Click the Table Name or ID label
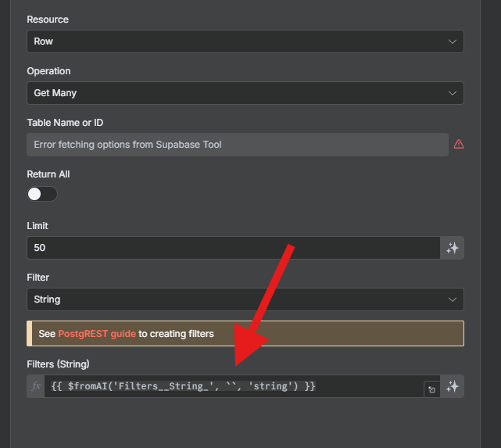Image resolution: width=501 pixels, height=448 pixels. click(x=65, y=123)
